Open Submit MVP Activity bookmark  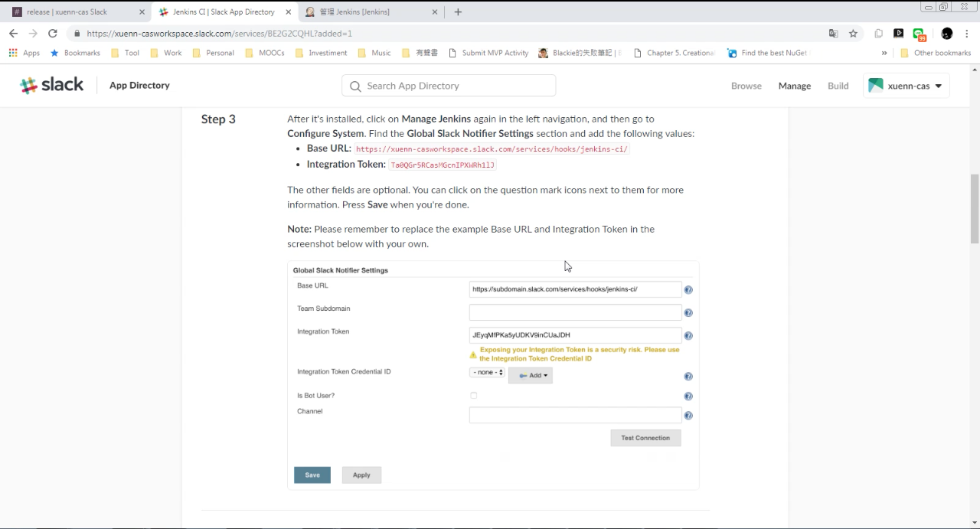[488, 53]
